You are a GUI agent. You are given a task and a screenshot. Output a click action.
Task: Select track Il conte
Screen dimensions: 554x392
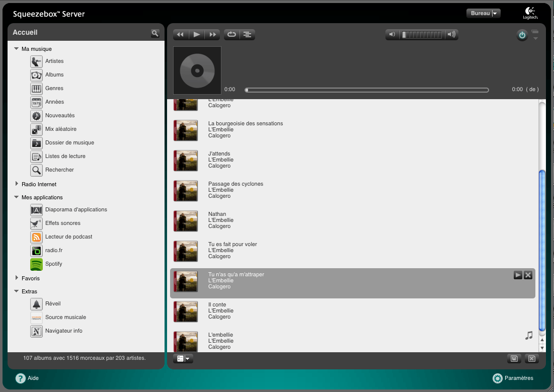tap(353, 311)
